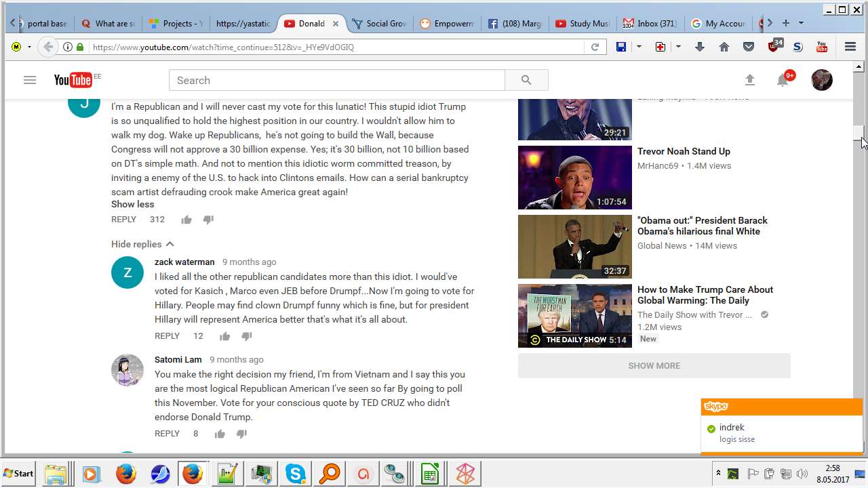
Task: Dislike the comment with 312 likes
Action: pos(208,220)
